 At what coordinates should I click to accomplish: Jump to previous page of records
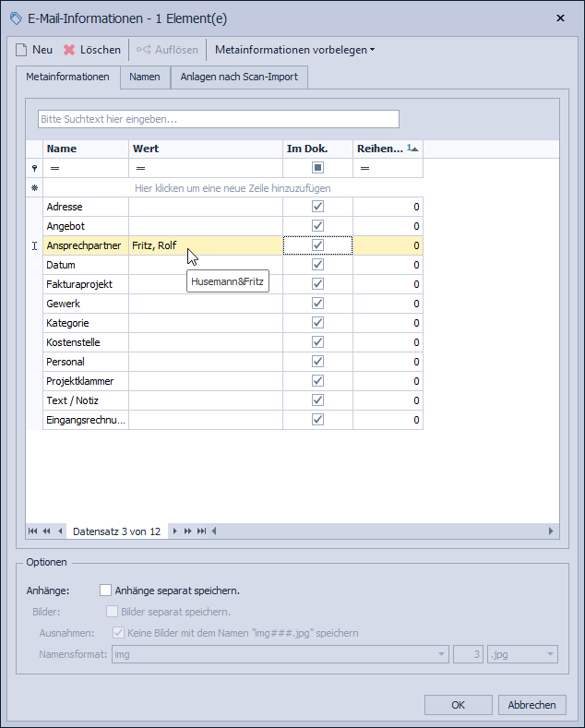point(46,531)
